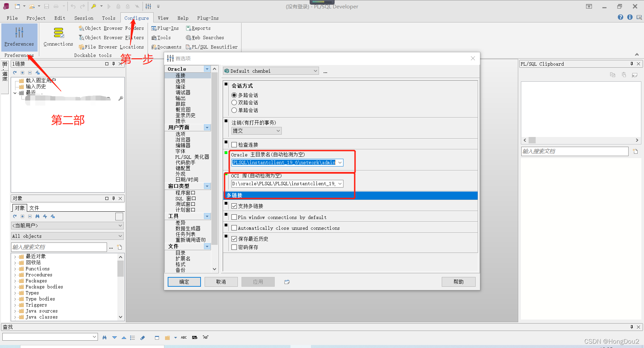Open the 当前用户 dropdown in object browser

tap(67, 226)
